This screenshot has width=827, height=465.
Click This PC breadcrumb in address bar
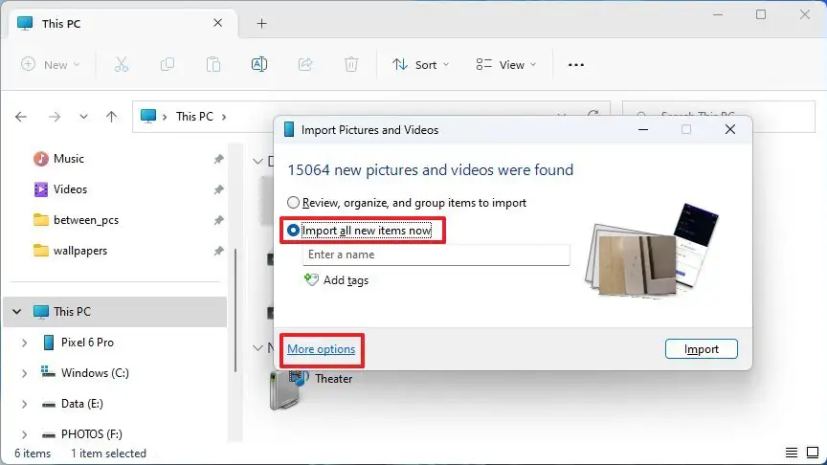pos(194,117)
